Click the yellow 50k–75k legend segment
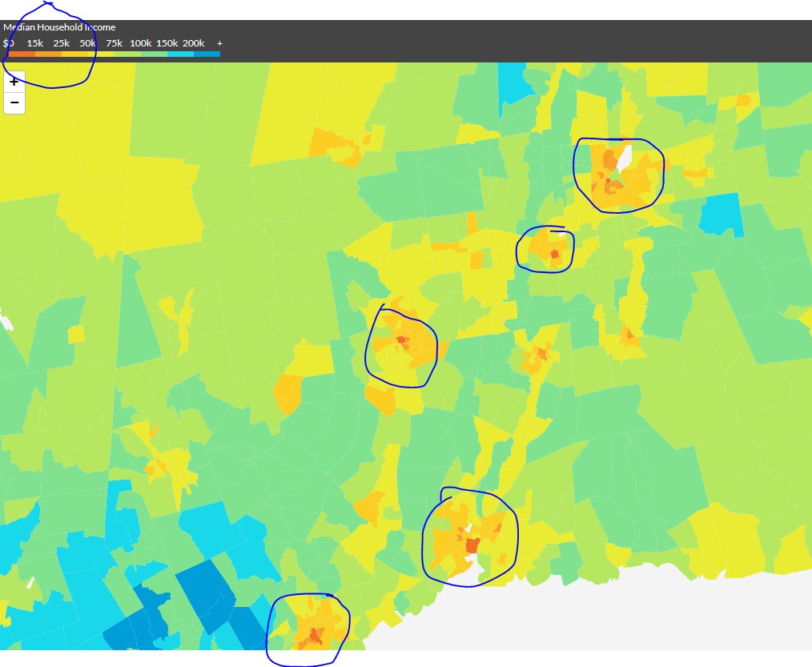Screen dimensions: 812x667 click(101, 54)
